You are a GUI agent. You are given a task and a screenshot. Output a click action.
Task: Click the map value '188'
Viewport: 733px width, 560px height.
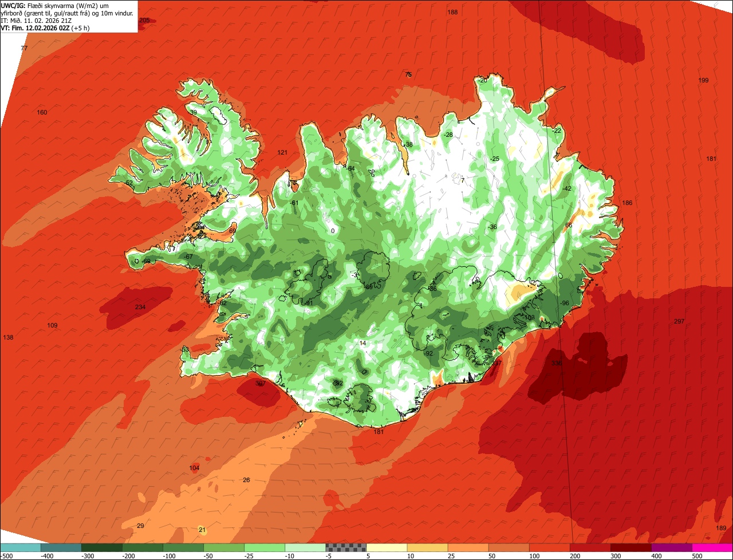click(452, 12)
